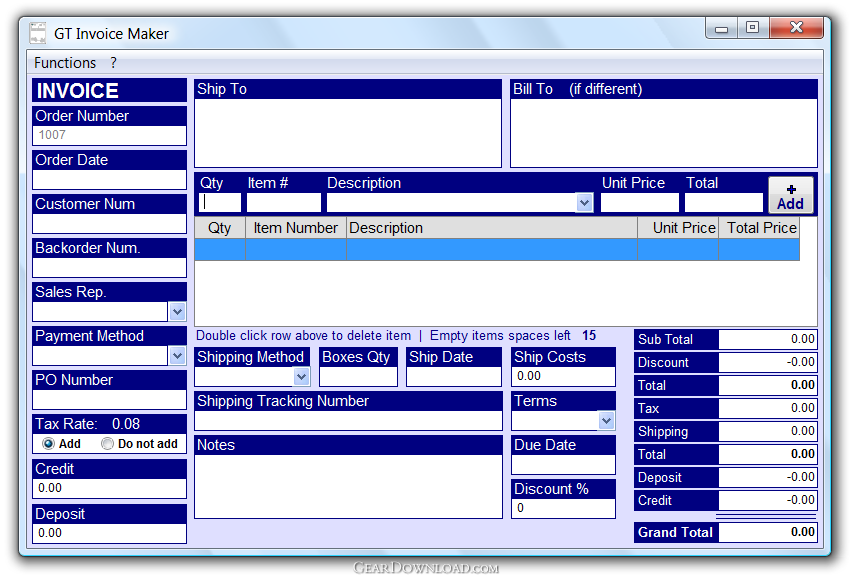
Task: Add the line item with the plus button
Action: [791, 196]
